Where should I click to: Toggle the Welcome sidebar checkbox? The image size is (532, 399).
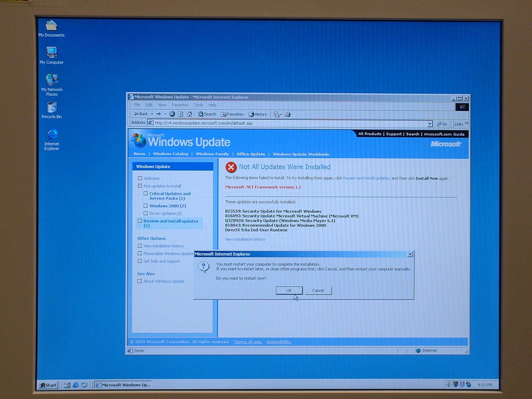[140, 179]
